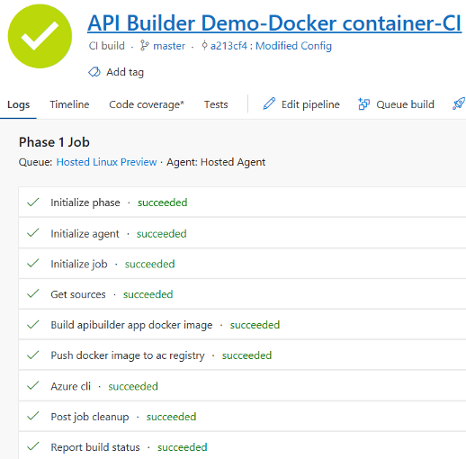Image resolution: width=466 pixels, height=459 pixels.
Task: Click the checkmark next to Azure cli
Action: click(x=33, y=386)
